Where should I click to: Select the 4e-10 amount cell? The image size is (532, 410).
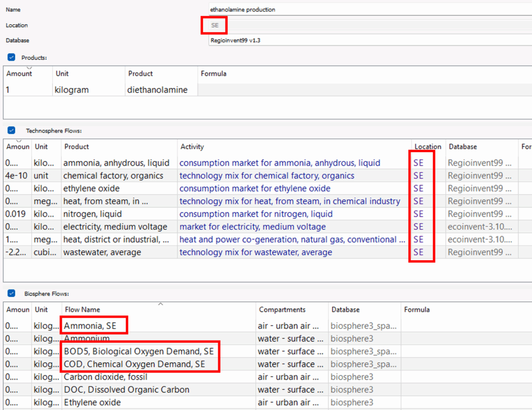(17, 176)
